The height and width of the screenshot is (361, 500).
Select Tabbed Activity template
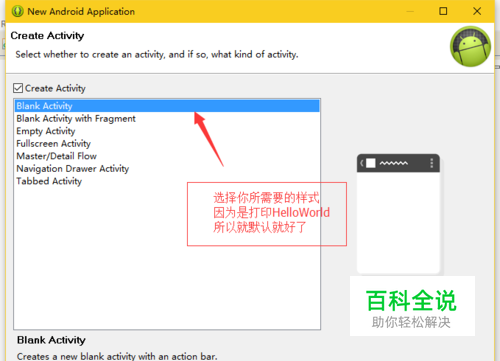(x=167, y=181)
